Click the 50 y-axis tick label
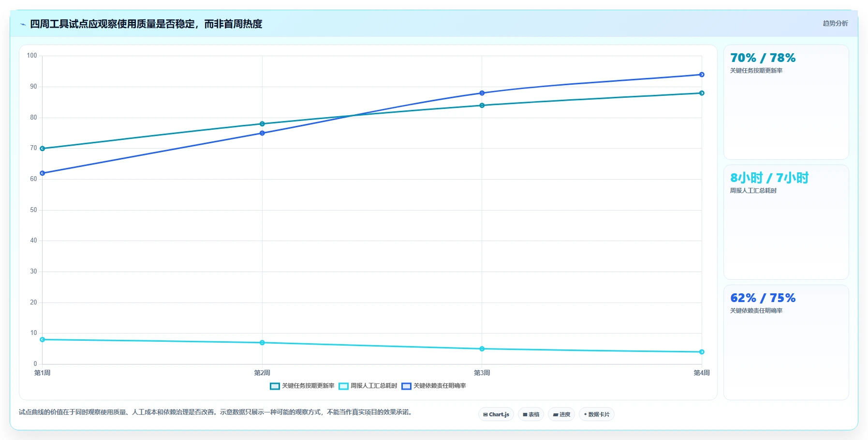Image resolution: width=868 pixels, height=440 pixels. click(33, 210)
